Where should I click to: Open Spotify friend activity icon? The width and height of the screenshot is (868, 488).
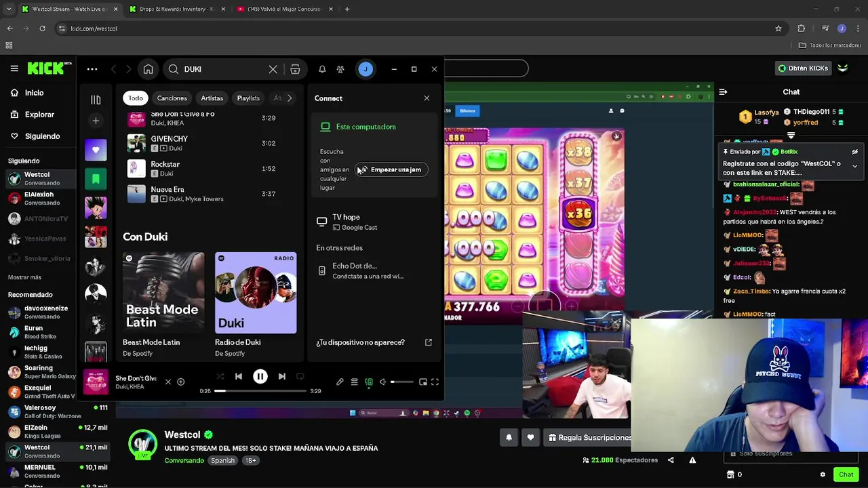(340, 69)
